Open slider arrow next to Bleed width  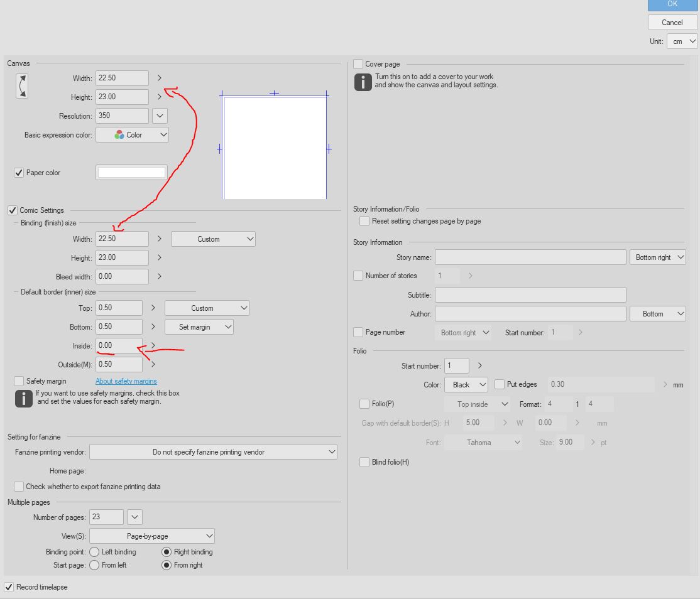160,276
